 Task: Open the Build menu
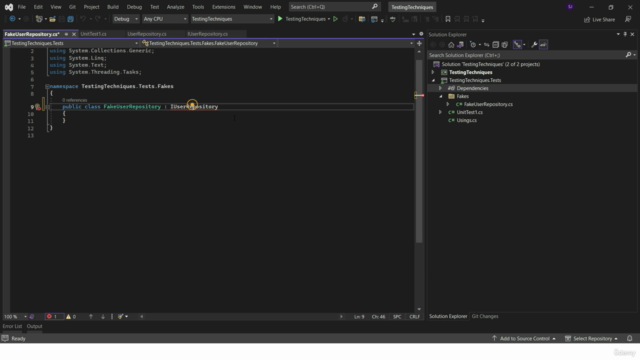[x=113, y=7]
